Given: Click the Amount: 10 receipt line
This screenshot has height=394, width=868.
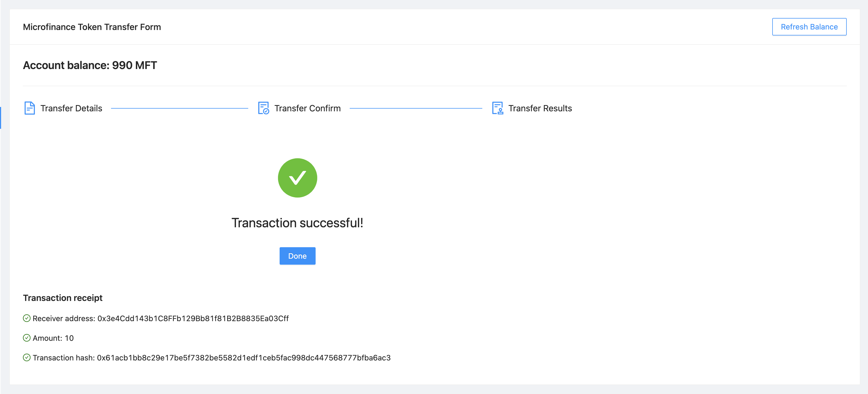Looking at the screenshot, I should (53, 338).
